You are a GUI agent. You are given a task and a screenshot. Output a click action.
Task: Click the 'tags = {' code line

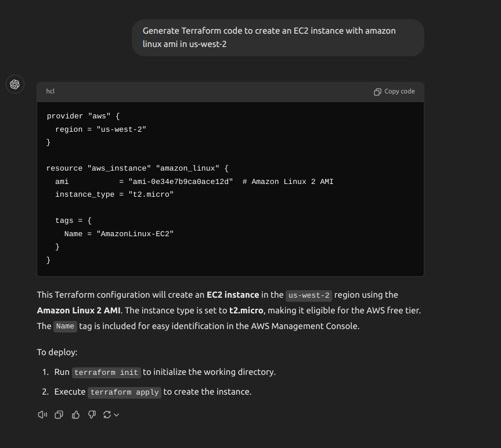pyautogui.click(x=74, y=221)
